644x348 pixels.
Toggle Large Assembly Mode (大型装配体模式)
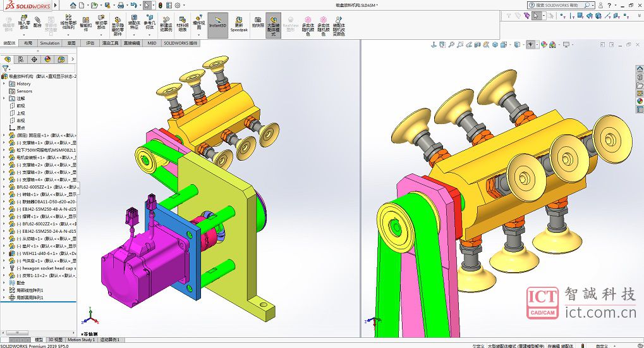tap(273, 25)
